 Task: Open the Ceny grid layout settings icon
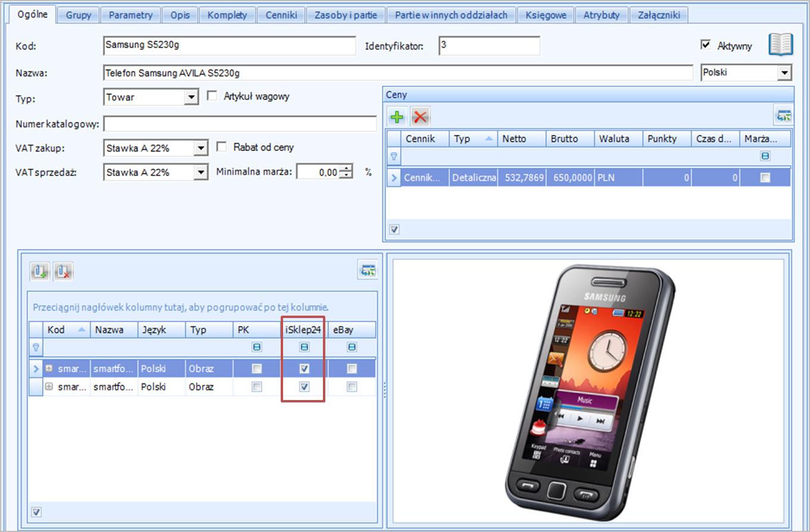tap(783, 117)
